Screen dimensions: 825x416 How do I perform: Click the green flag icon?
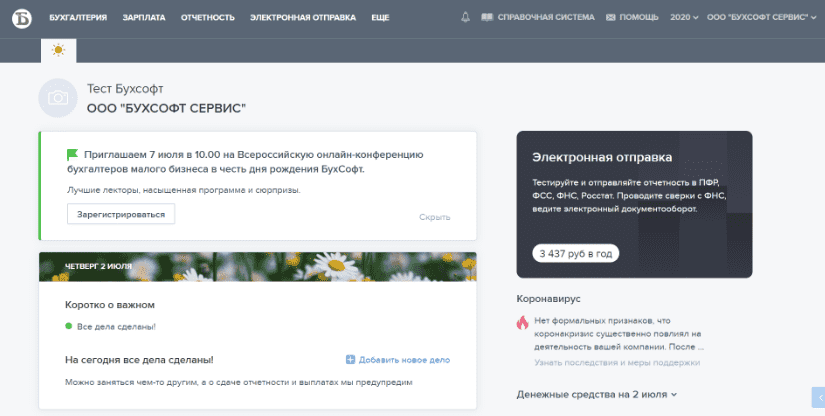(73, 155)
